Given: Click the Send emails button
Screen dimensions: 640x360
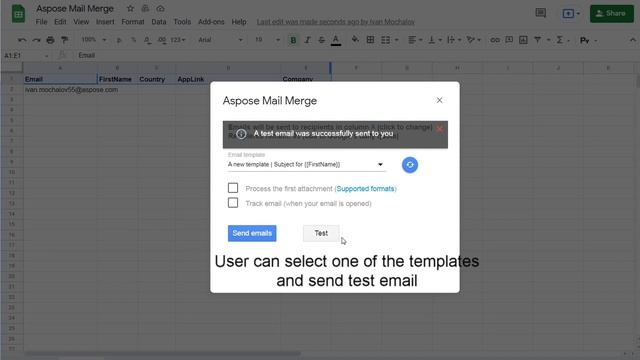Looking at the screenshot, I should (x=252, y=233).
